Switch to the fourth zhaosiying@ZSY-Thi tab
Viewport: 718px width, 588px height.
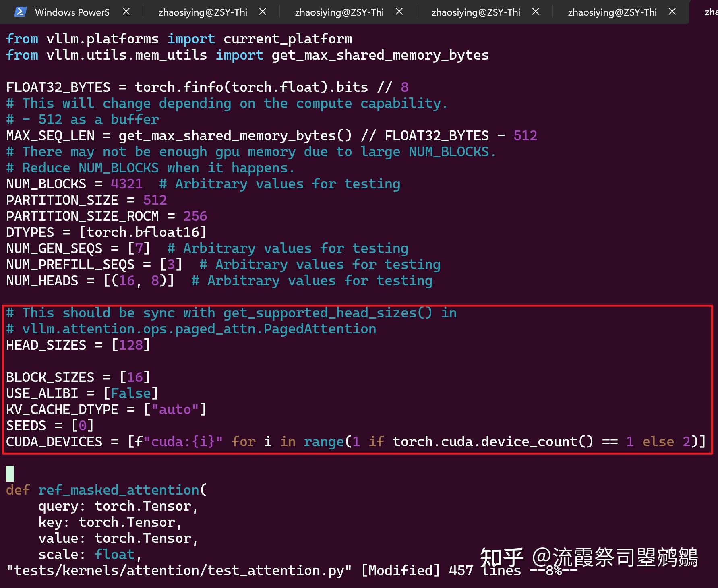point(612,12)
